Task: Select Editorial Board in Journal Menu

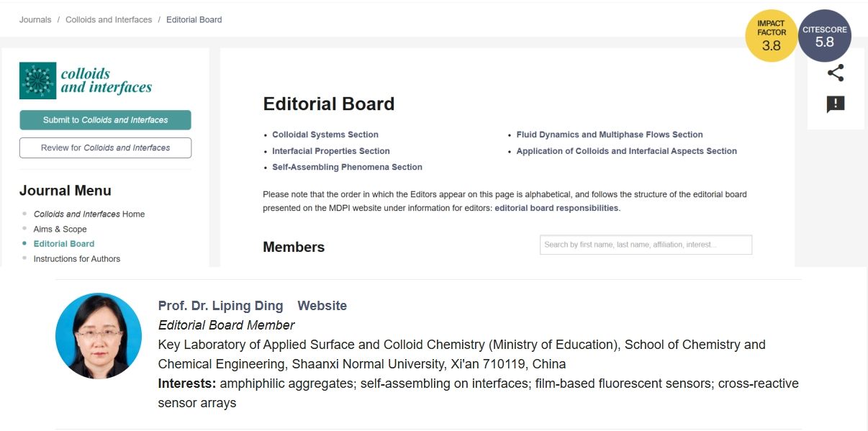Action: coord(64,244)
